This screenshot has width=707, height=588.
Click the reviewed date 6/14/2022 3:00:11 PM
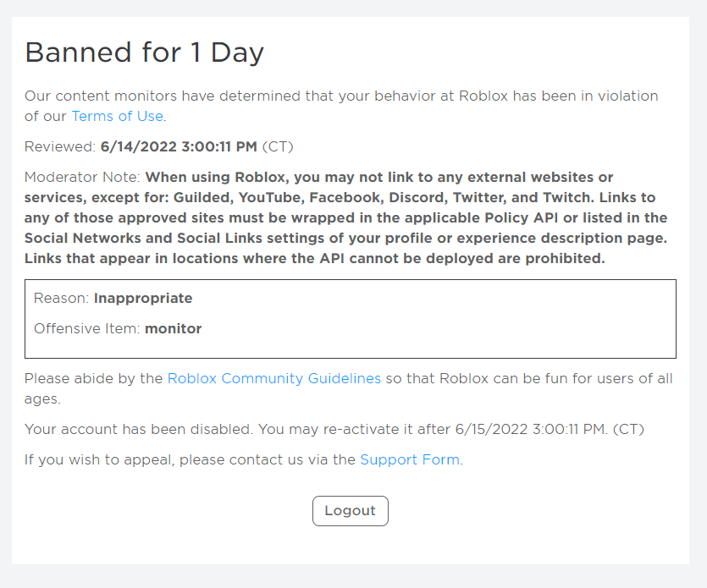[x=179, y=146]
